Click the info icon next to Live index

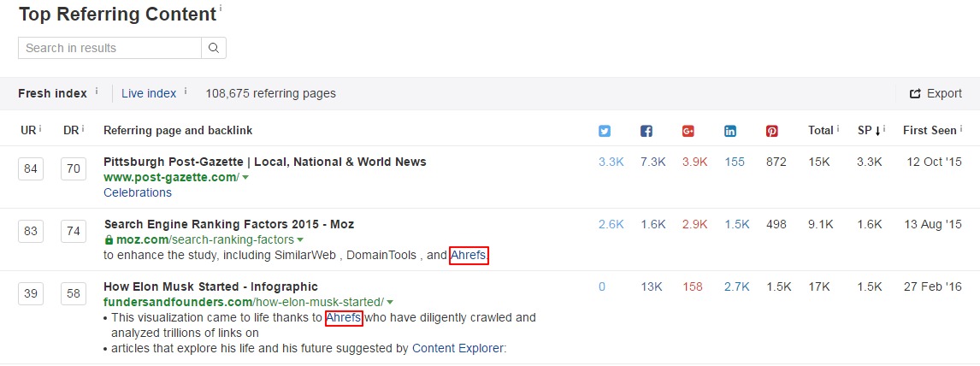click(186, 91)
